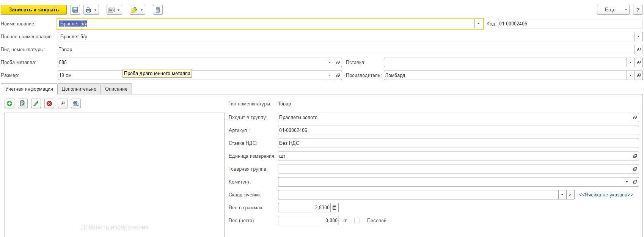
Task: Open the Описание tab
Action: (x=116, y=89)
